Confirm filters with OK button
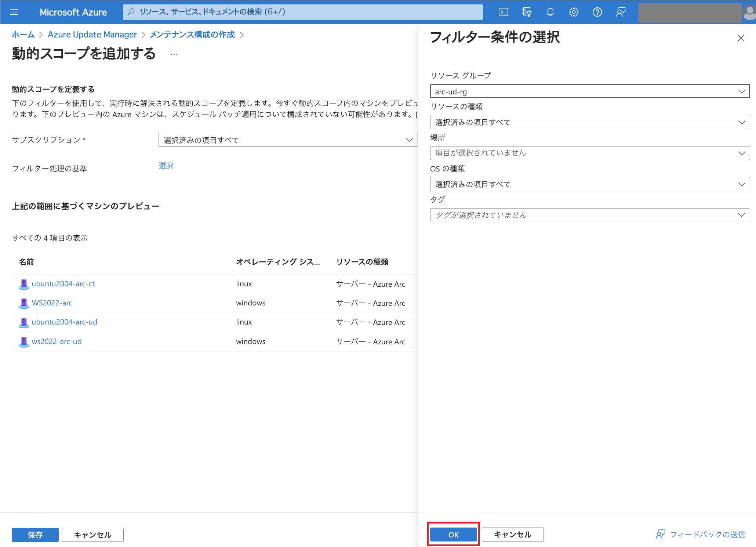The width and height of the screenshot is (756, 547). (x=454, y=535)
